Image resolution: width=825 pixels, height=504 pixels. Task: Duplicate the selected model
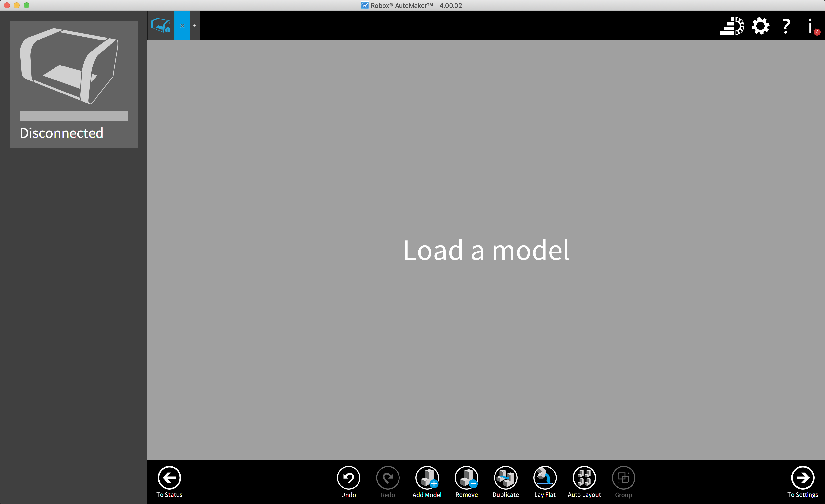coord(505,477)
